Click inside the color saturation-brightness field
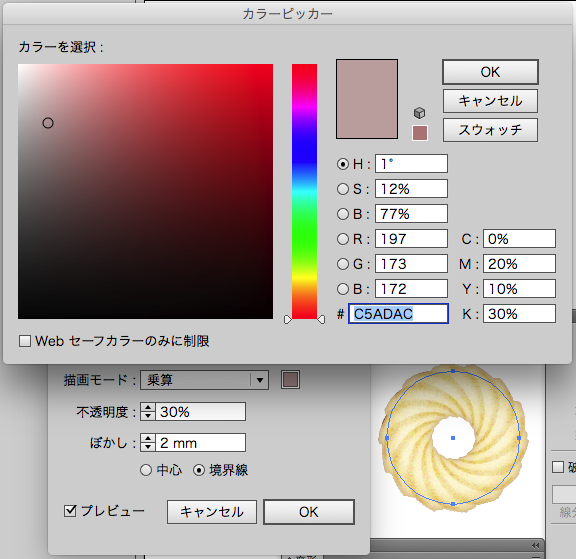576x559 pixels. pos(145,191)
